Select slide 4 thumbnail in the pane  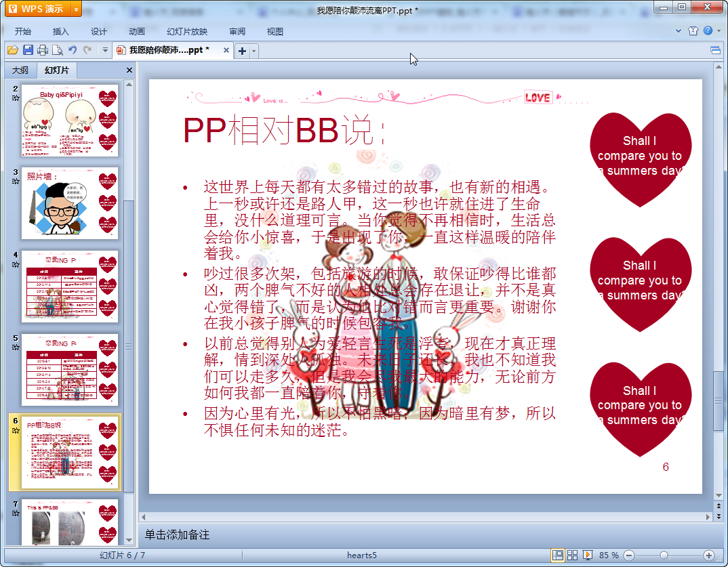70,287
